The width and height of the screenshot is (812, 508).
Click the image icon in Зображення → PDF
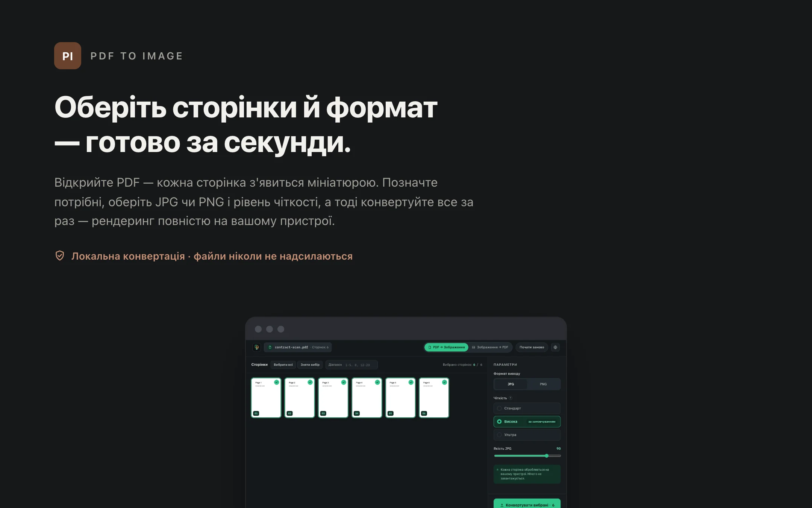(x=474, y=347)
